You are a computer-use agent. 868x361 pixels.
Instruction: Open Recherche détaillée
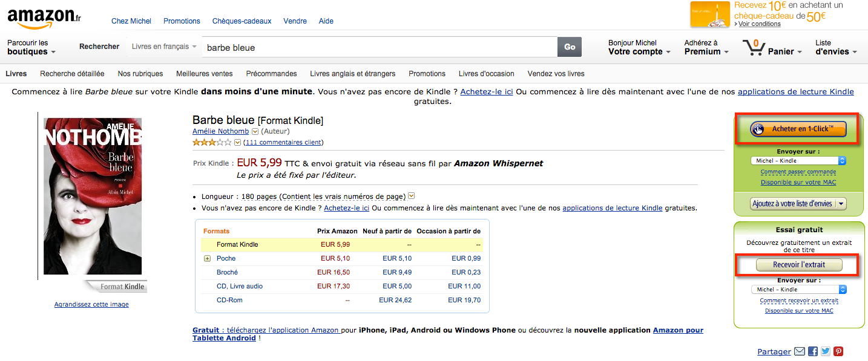(x=72, y=74)
